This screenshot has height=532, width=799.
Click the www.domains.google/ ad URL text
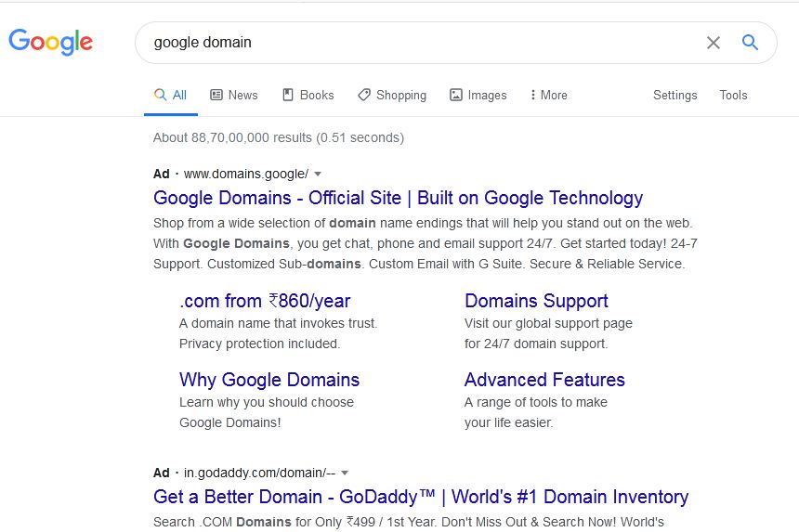(246, 175)
